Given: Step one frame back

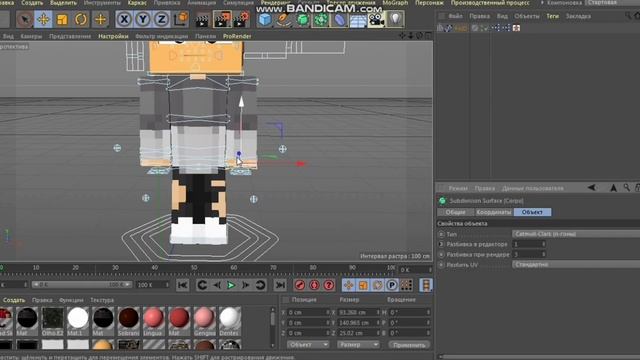Looking at the screenshot, I should (x=217, y=285).
